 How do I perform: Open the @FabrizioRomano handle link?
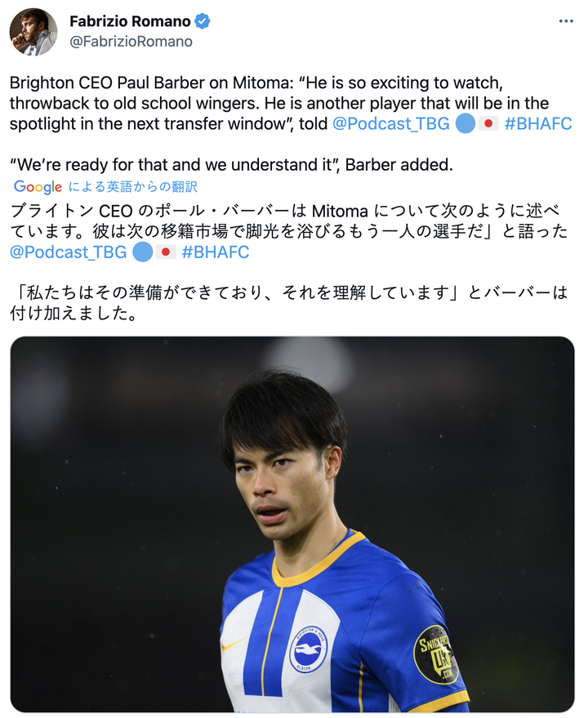point(131,42)
